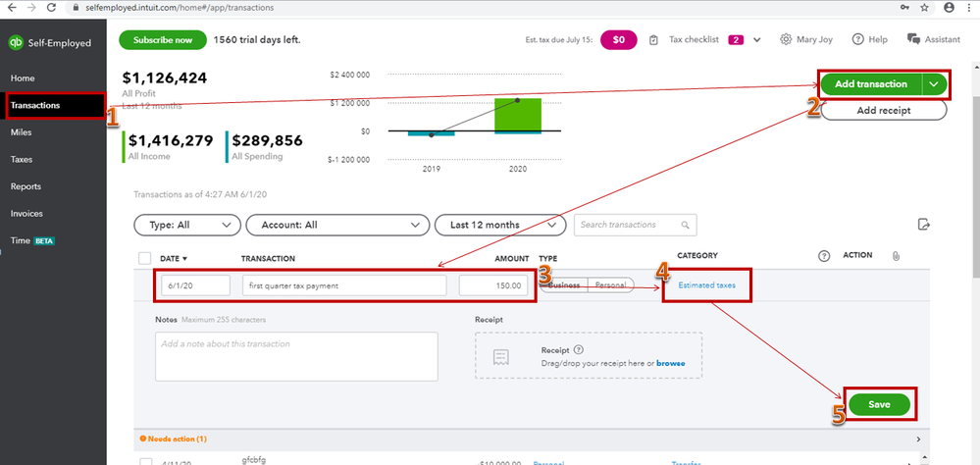Click the browser address bar URL

click(179, 8)
